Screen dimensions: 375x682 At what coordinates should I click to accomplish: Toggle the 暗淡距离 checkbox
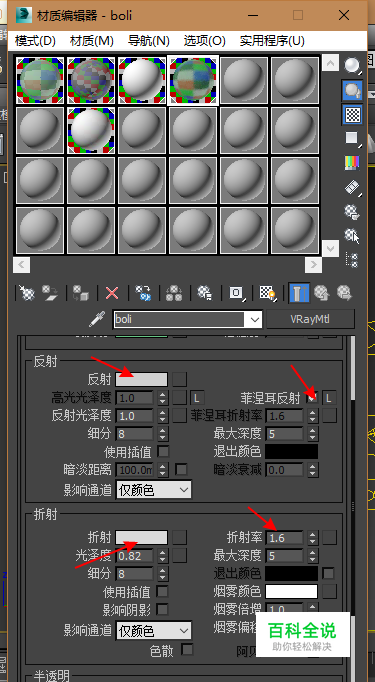coord(181,469)
